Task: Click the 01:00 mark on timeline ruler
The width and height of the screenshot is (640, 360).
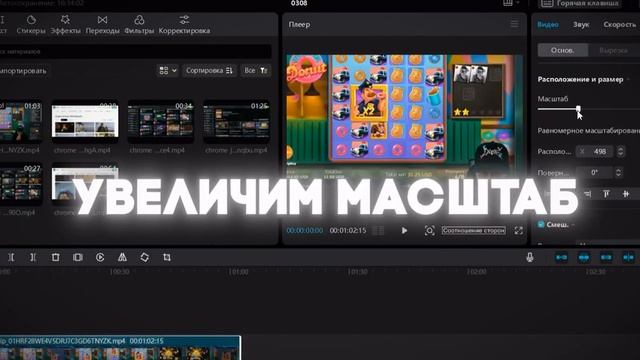Action: click(x=238, y=272)
